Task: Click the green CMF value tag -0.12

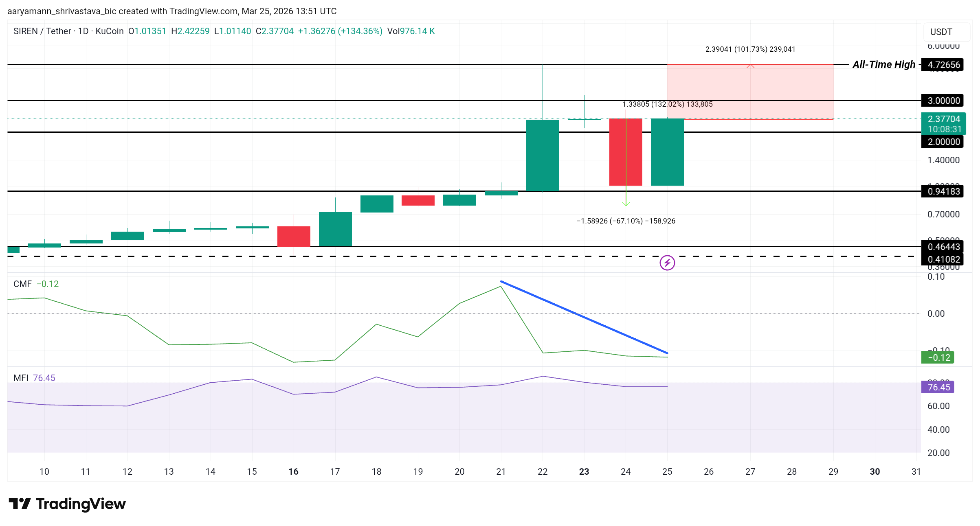Action: (938, 357)
